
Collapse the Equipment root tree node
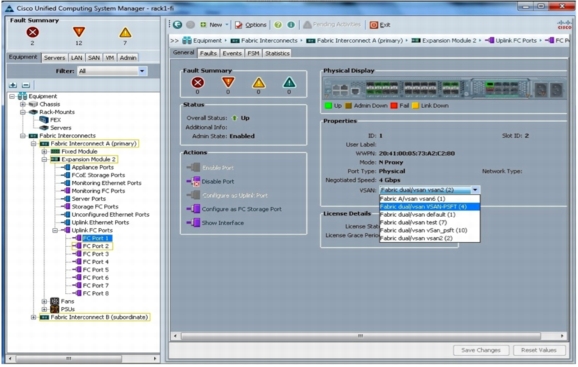[12, 96]
